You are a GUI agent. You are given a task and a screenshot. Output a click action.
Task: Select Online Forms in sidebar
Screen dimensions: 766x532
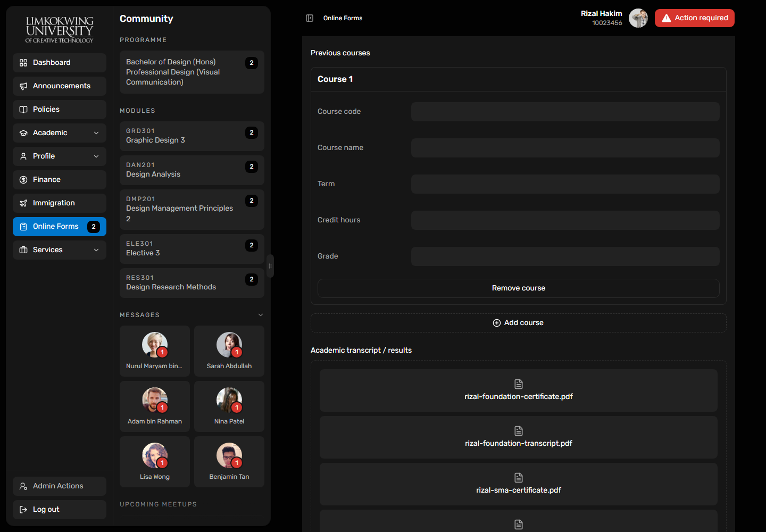coord(60,227)
